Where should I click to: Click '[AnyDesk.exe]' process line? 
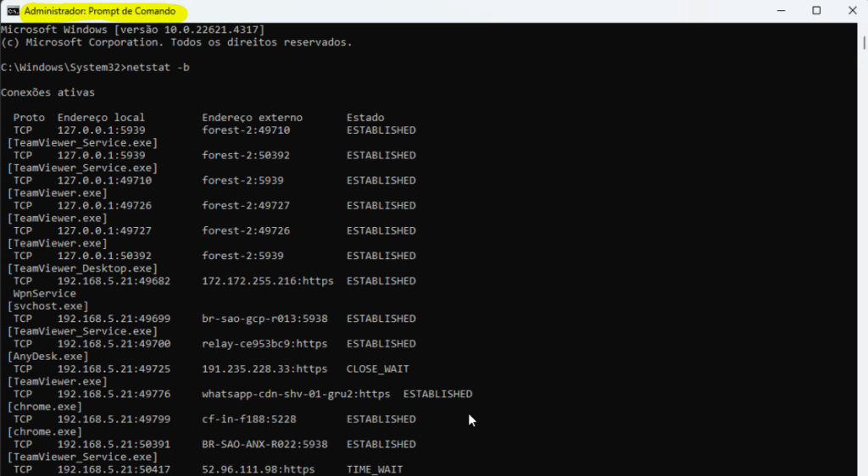[47, 357]
